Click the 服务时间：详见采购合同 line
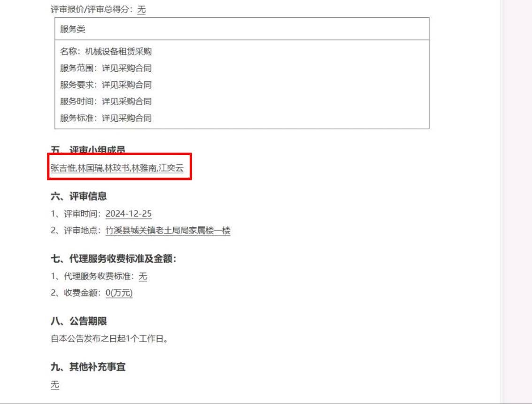This screenshot has width=532, height=404. click(106, 101)
